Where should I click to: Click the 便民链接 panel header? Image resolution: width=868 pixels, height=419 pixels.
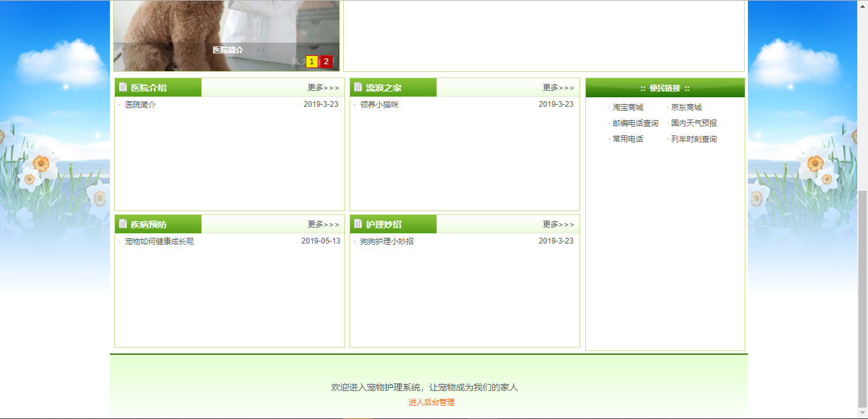point(665,88)
